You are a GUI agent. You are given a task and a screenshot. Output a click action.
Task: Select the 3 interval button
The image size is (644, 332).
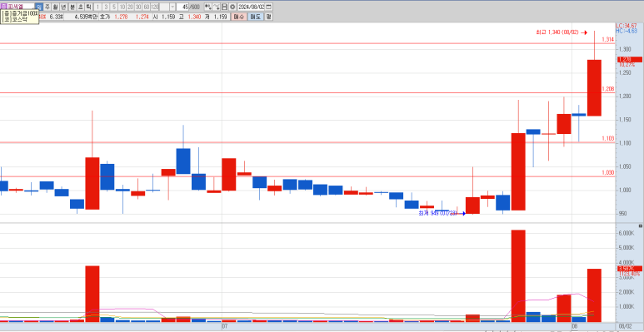106,7
